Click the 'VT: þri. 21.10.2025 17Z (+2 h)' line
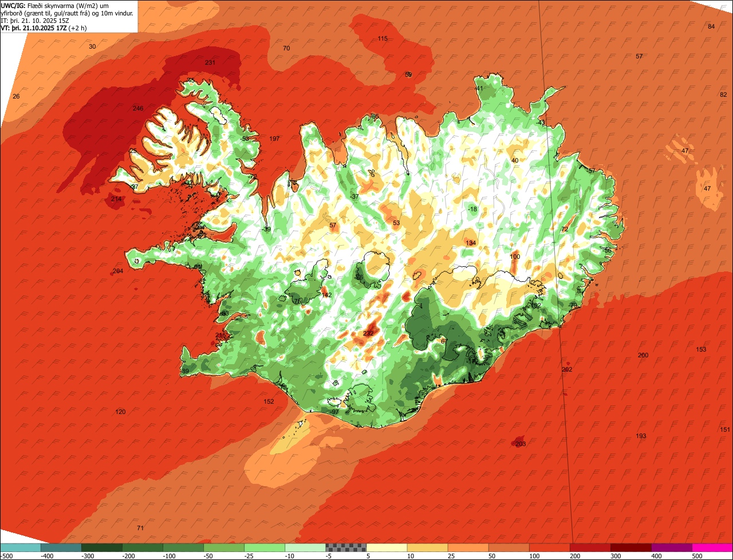733x560 pixels. (x=43, y=28)
